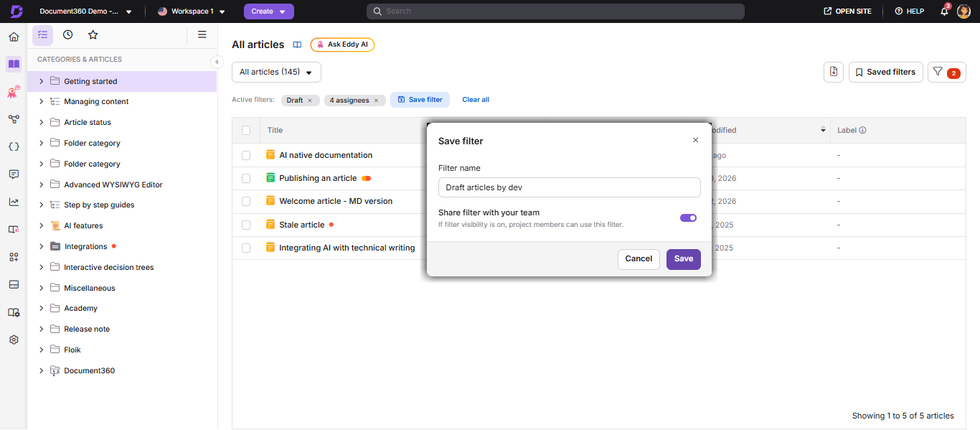Screen dimensions: 980x430
Task: Remove the 4 assignees filter chip
Action: [x=376, y=101]
